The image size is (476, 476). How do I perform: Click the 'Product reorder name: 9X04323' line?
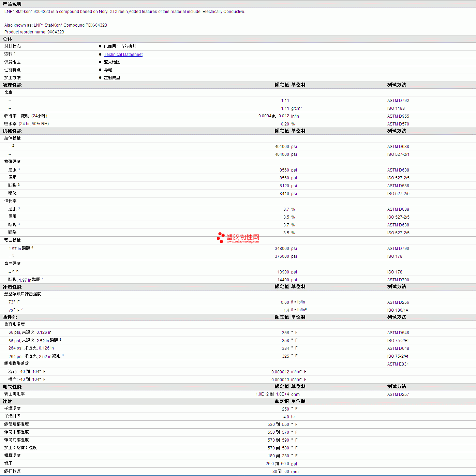pyautogui.click(x=34, y=32)
